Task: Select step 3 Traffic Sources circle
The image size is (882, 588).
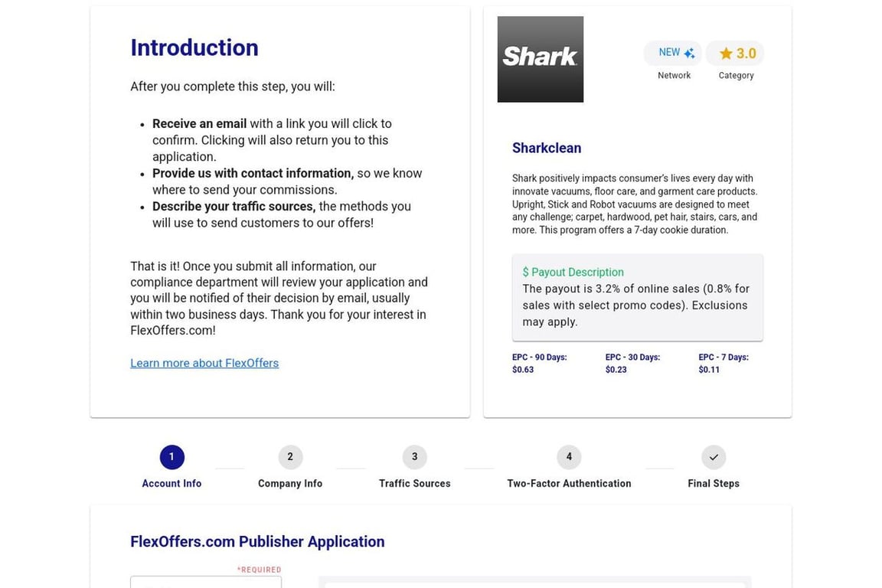Action: coord(414,457)
